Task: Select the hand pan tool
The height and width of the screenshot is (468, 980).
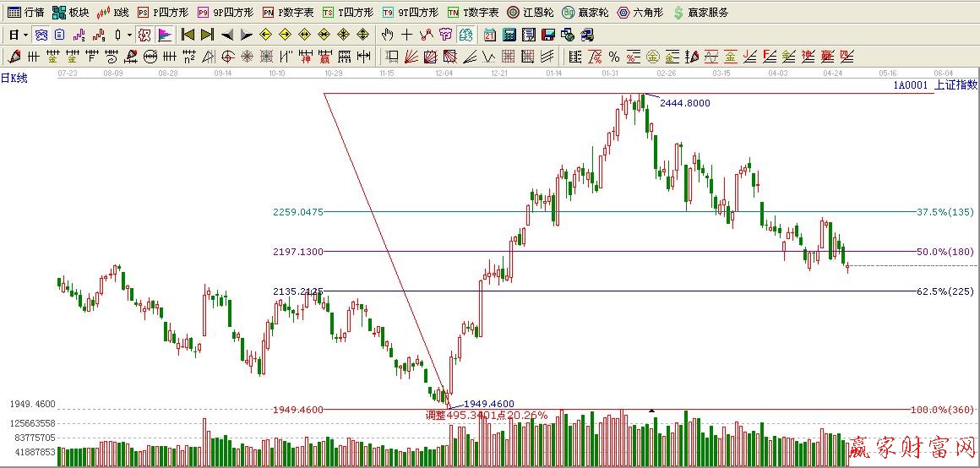Action: [387, 35]
